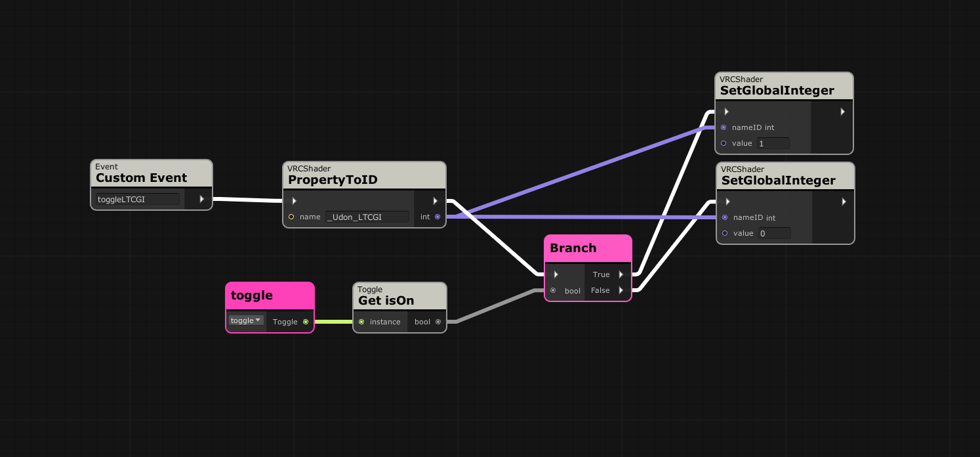Select the Branch node by its title
The width and height of the screenshot is (980, 457).
pos(573,248)
